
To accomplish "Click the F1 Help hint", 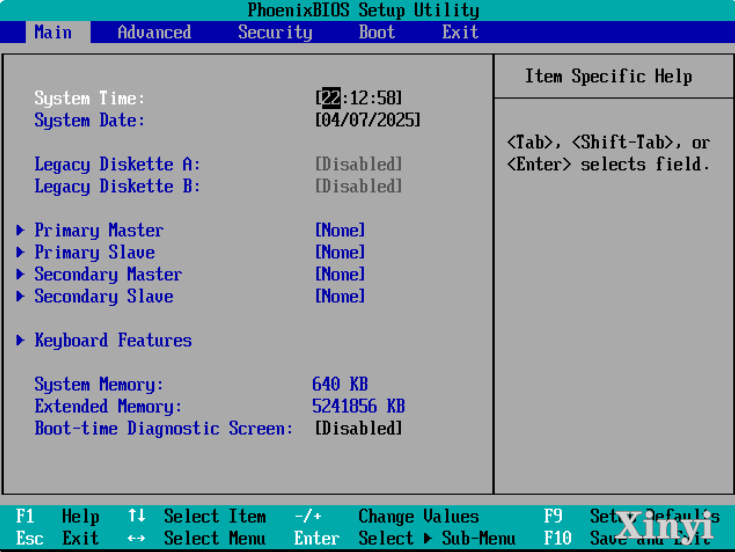I will pyautogui.click(x=58, y=516).
